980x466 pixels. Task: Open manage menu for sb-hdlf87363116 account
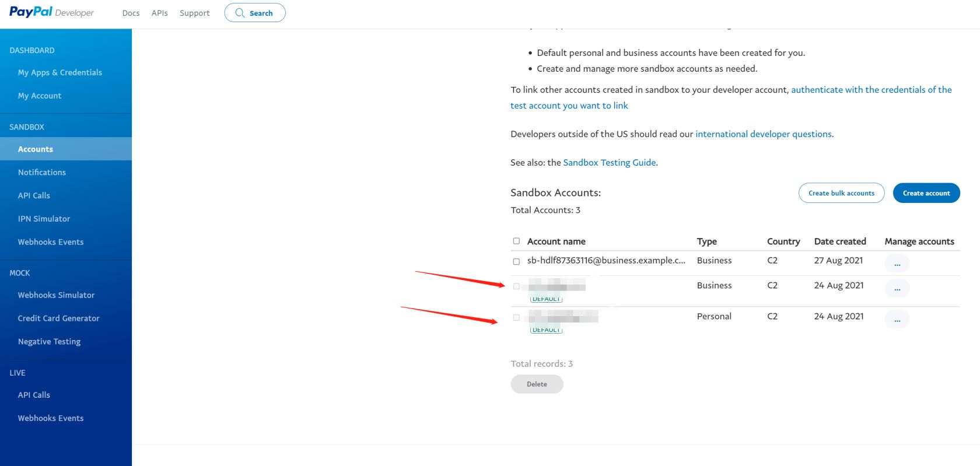897,263
